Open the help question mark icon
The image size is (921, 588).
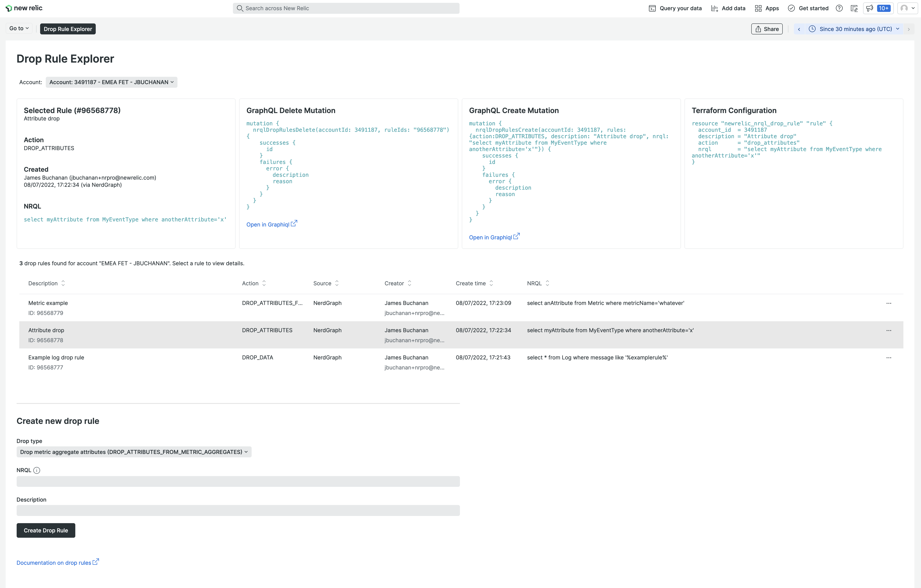pyautogui.click(x=839, y=8)
